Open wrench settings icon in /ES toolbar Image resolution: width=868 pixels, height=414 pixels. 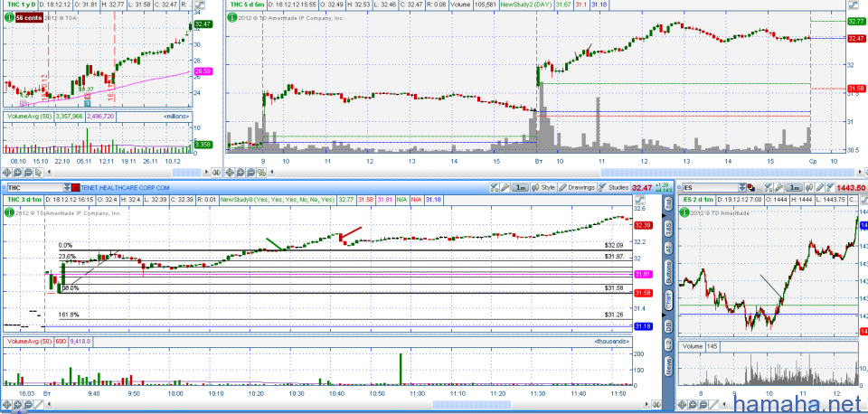coord(778,188)
